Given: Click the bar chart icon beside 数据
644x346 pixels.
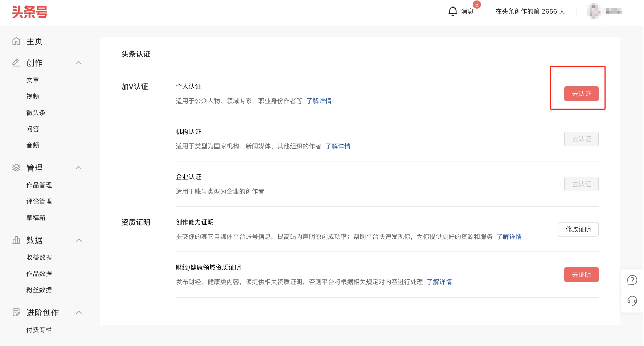Looking at the screenshot, I should (x=16, y=240).
